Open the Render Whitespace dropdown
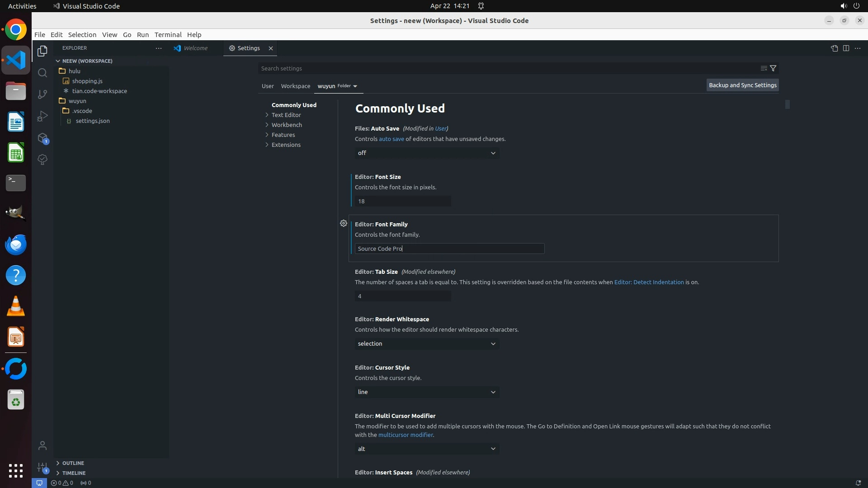This screenshot has width=868, height=488. coord(427,344)
